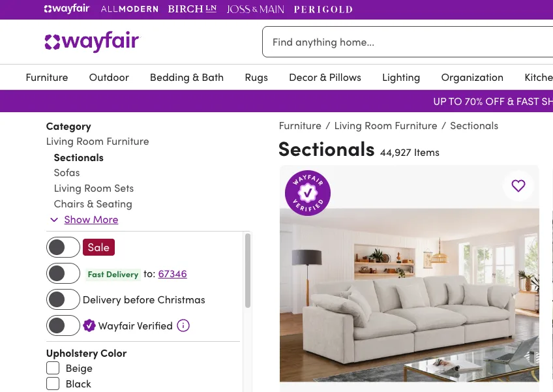The height and width of the screenshot is (392, 553).
Task: Open the PERIGOLD brand site
Action: (x=323, y=9)
